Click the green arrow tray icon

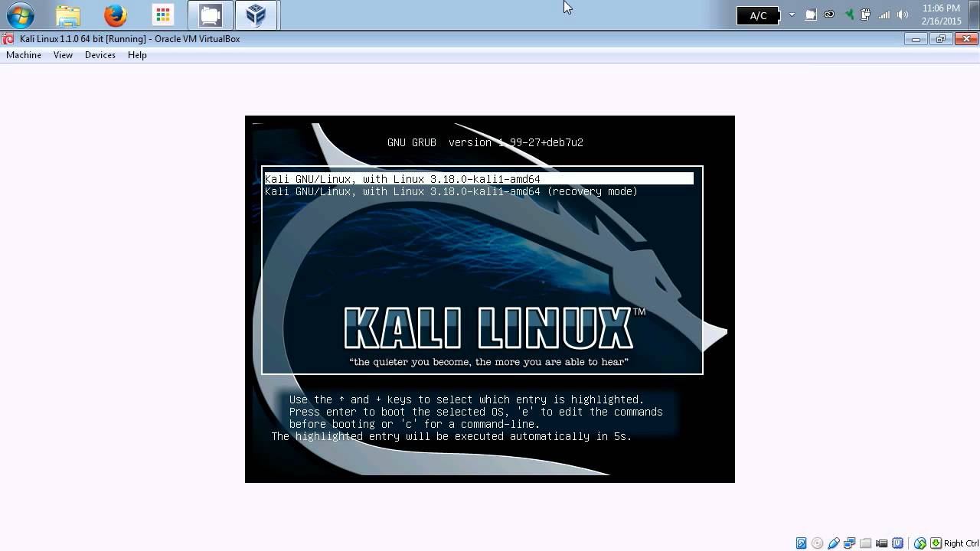coord(848,15)
